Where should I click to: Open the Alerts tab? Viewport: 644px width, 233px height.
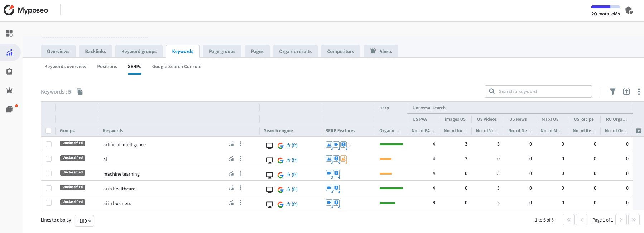(x=381, y=51)
